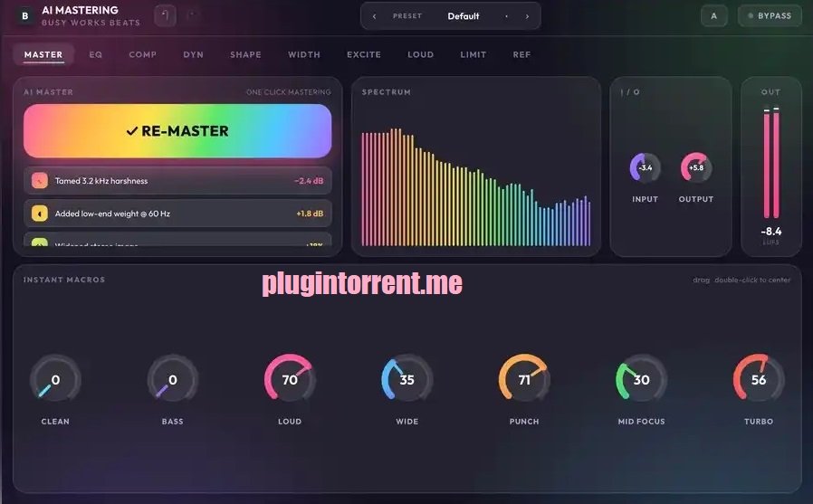Click the OUTPUT gain knob
Screen dimensions: 813x504
[x=696, y=167]
